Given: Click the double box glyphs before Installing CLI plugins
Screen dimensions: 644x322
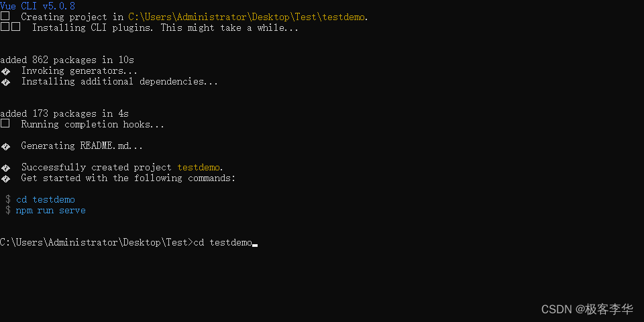Looking at the screenshot, I should tap(10, 27).
